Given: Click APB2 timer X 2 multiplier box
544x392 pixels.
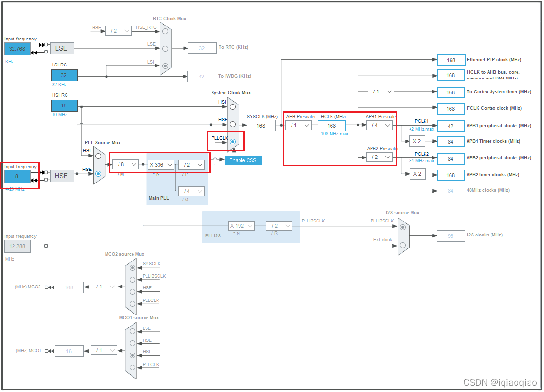Looking at the screenshot, I should click(x=417, y=174).
